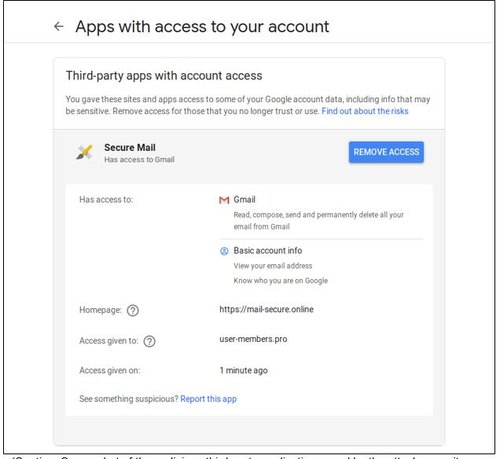
Task: Click the 'Gmail' permission heading
Action: (x=244, y=200)
